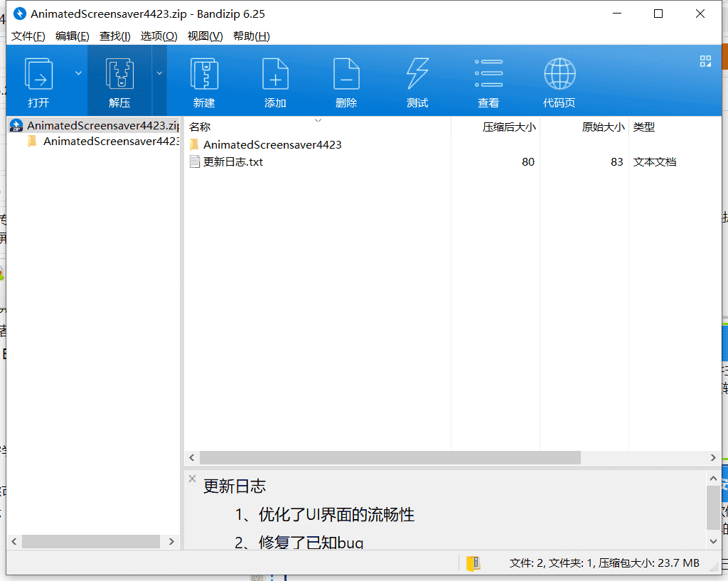Click left tree scrollbar left arrow

coord(14,541)
